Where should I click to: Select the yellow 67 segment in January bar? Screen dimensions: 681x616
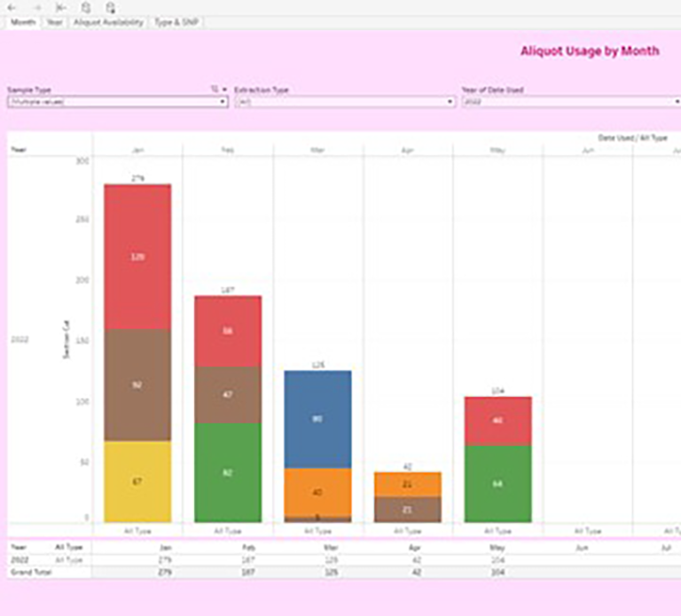tap(137, 481)
